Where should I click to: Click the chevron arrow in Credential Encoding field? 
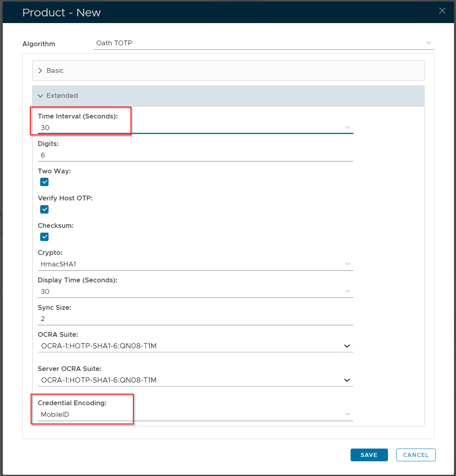(x=347, y=414)
